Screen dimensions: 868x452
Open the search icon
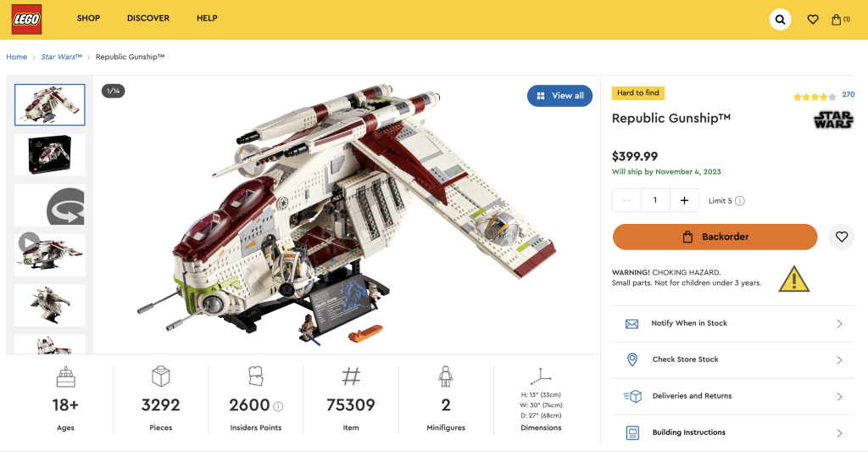[780, 19]
